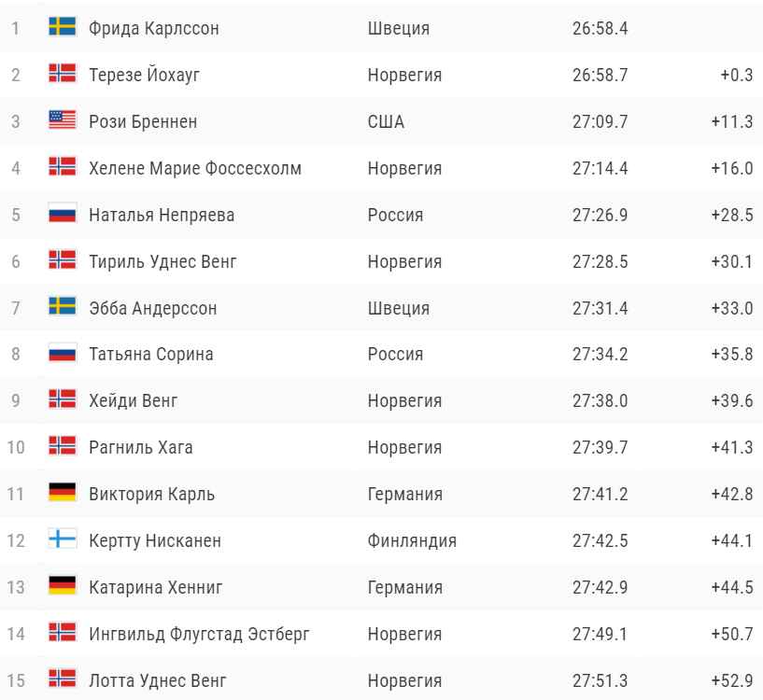Screen dimensions: 763x700
Task: Click the +11.3 time gap
Action: [732, 121]
